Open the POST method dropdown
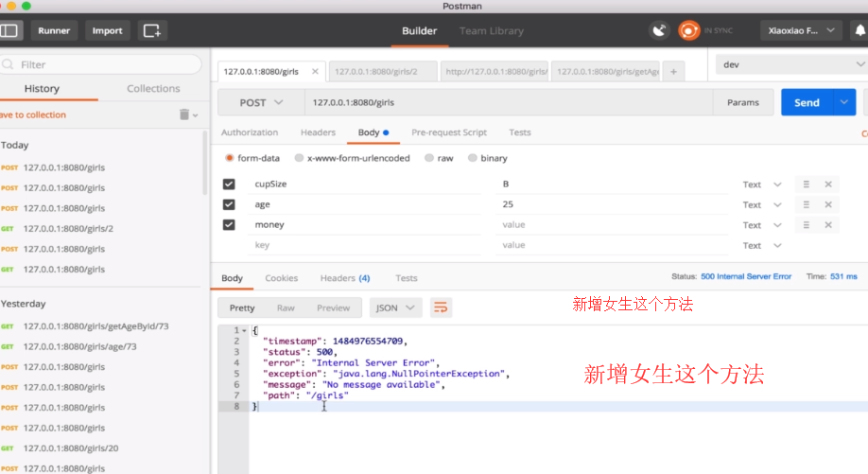Screen dimensions: 868x474 click(x=261, y=102)
